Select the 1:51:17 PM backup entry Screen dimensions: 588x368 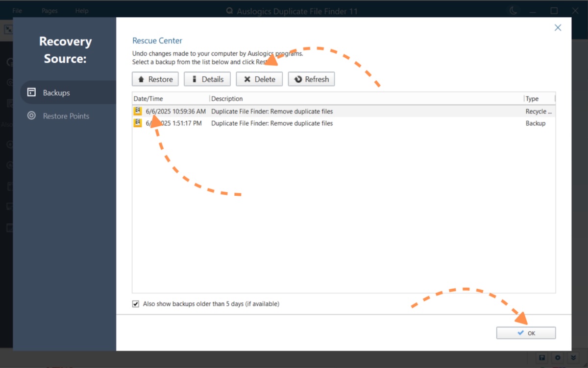tap(343, 123)
